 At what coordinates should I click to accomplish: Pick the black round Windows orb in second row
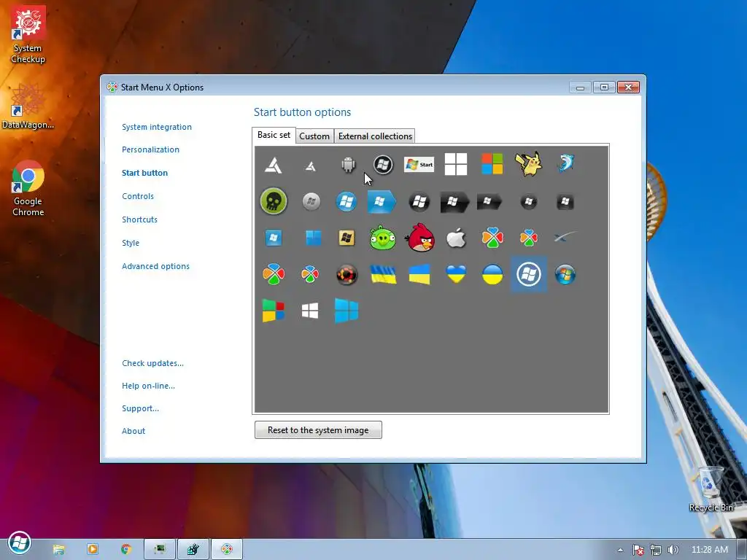click(419, 201)
